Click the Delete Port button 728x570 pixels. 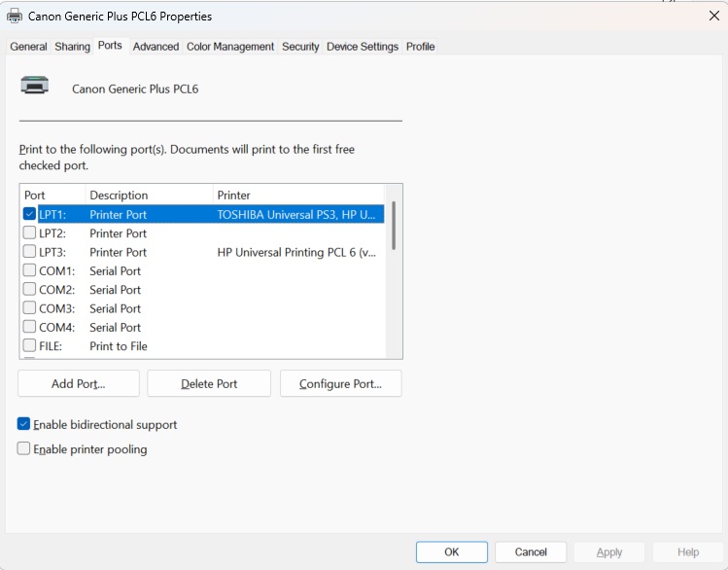click(x=209, y=384)
